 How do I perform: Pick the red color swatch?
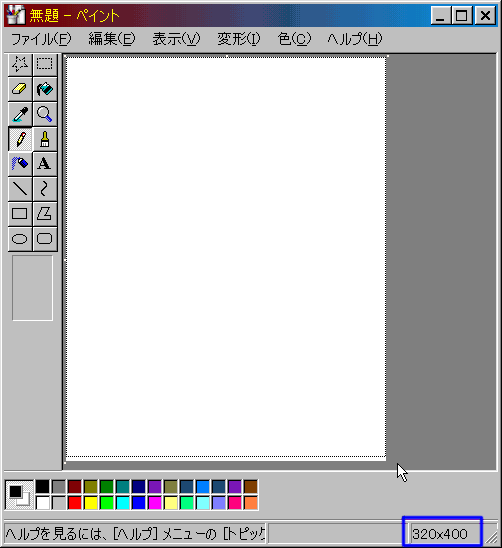coord(75,503)
